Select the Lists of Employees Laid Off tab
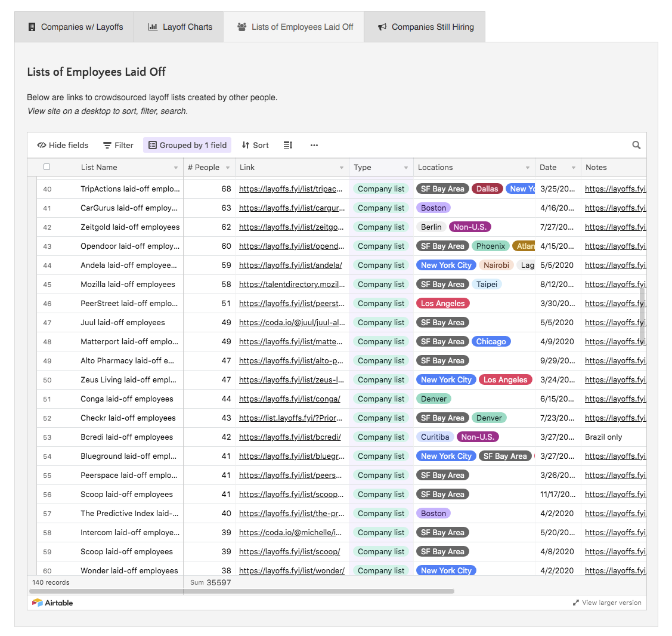The width and height of the screenshot is (672, 636). click(293, 27)
